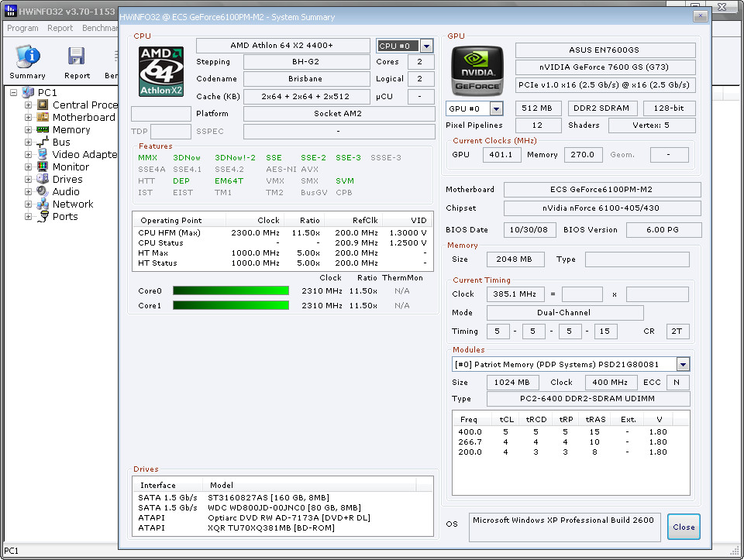Screen dimensions: 744x560
Task: Click the Motherboard tree icon
Action: point(43,117)
